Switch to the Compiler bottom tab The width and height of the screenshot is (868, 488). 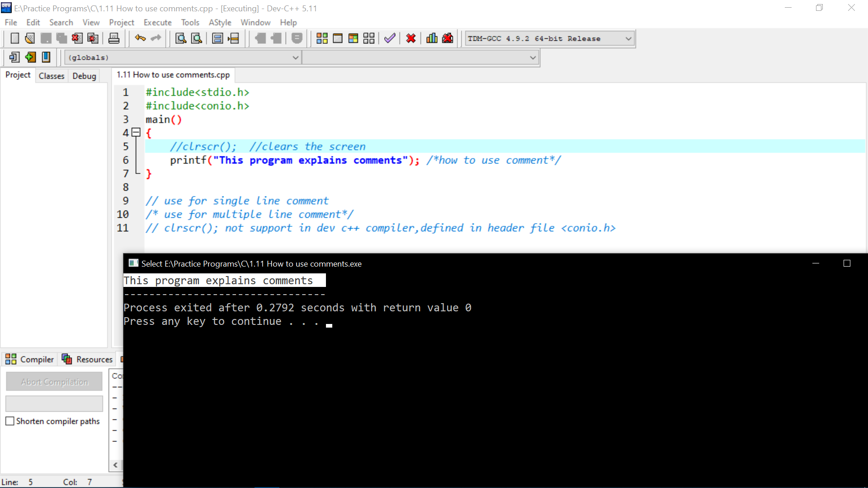click(x=30, y=359)
